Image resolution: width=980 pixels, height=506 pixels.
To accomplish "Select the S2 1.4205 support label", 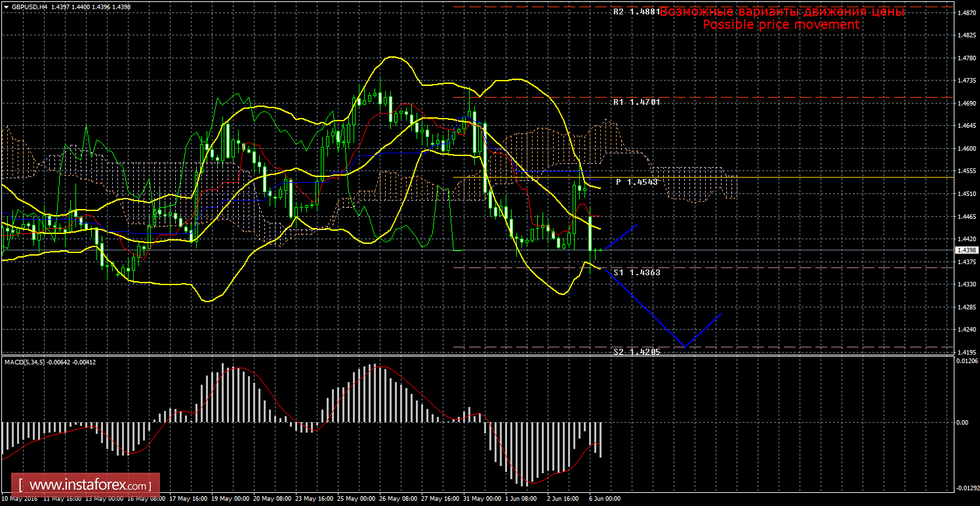I will (636, 351).
